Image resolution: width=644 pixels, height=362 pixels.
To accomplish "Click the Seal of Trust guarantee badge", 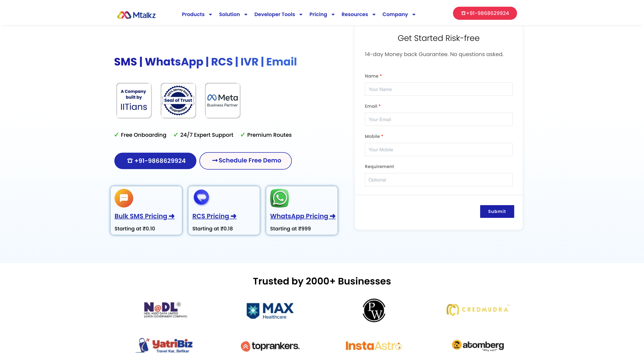I will point(178,100).
